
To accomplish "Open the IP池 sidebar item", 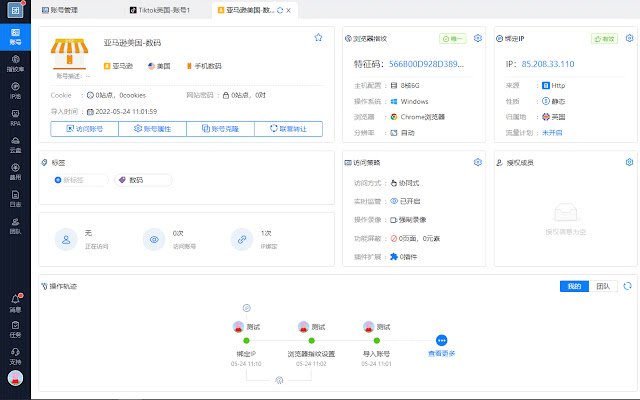I will coord(15,91).
